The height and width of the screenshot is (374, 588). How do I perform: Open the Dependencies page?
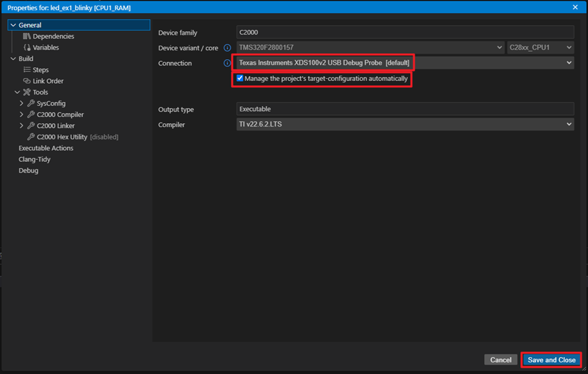point(53,36)
